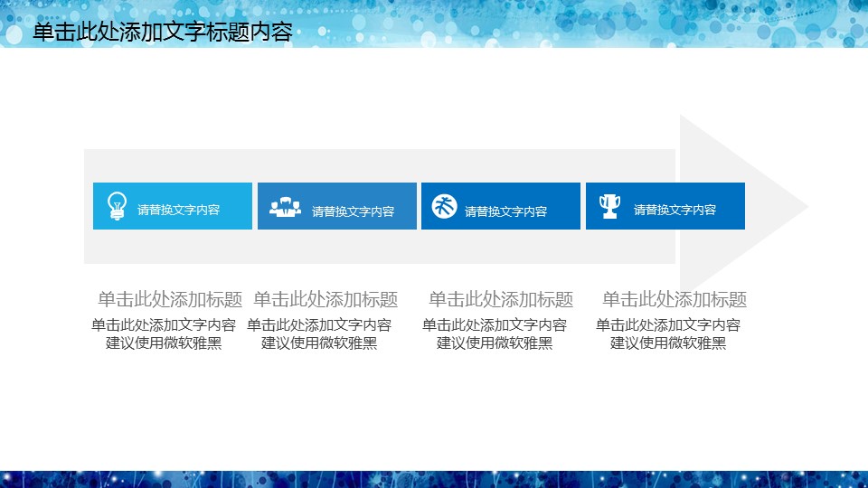The image size is (868, 488).
Task: Click the dark blue bottom banner strip
Action: coord(434,479)
